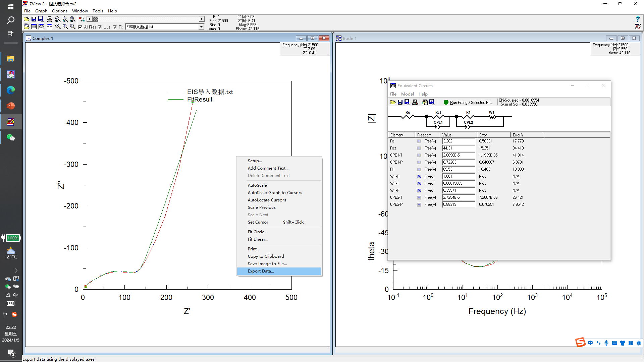
Task: Uncheck the All Files checkbox
Action: 80,27
